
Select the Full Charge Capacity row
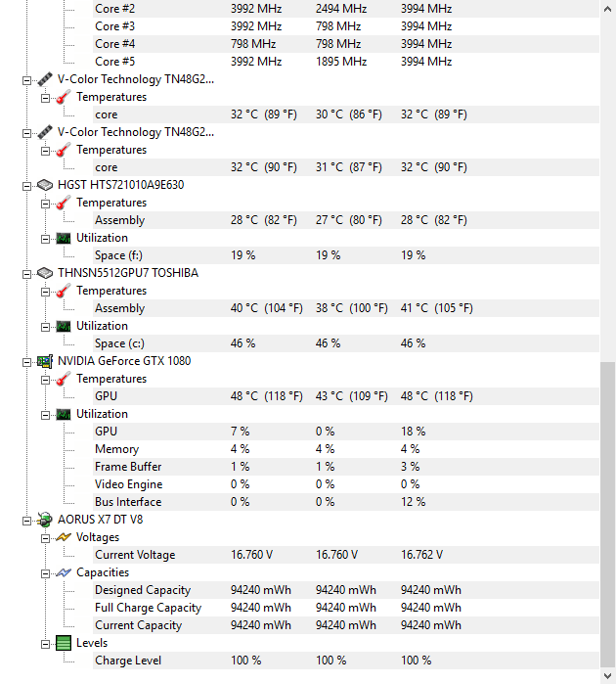tap(346, 608)
